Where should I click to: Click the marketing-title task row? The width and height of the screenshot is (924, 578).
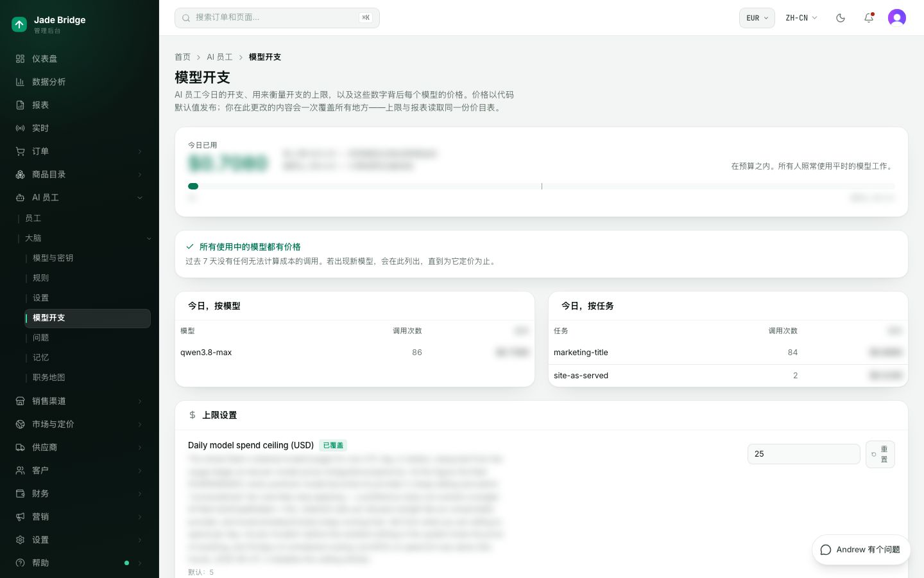tap(728, 353)
